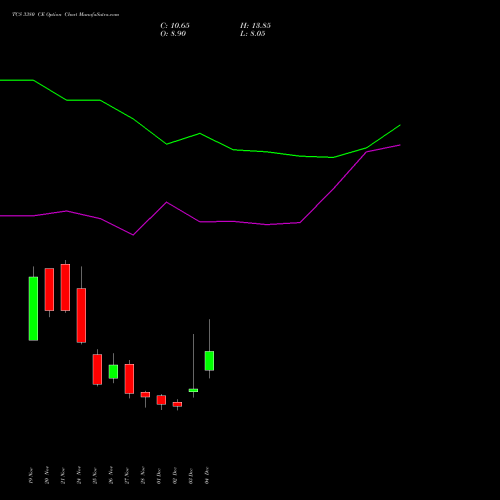The image size is (500, 500).
Task: Select the green candlestick for 04 Dec
Action: tap(209, 361)
